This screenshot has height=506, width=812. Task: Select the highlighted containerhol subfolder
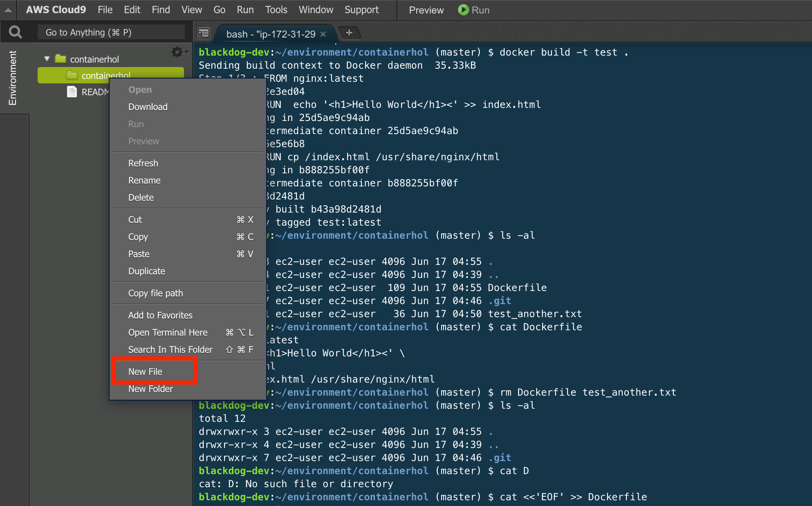[110, 75]
